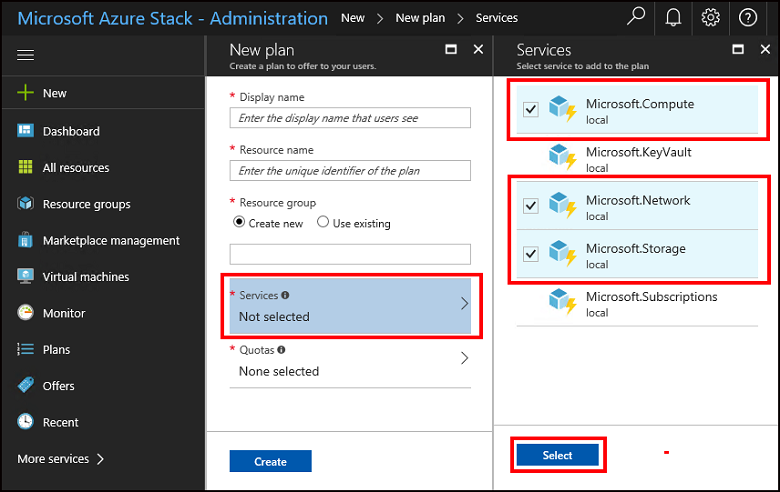Select the Use existing radio button
This screenshot has width=780, height=492.
(x=323, y=223)
